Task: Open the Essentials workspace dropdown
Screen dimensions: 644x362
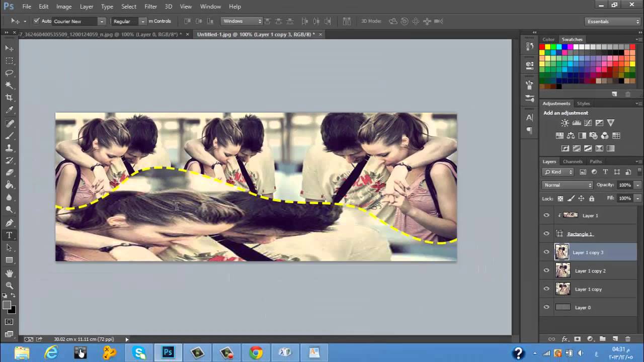Action: [613, 21]
